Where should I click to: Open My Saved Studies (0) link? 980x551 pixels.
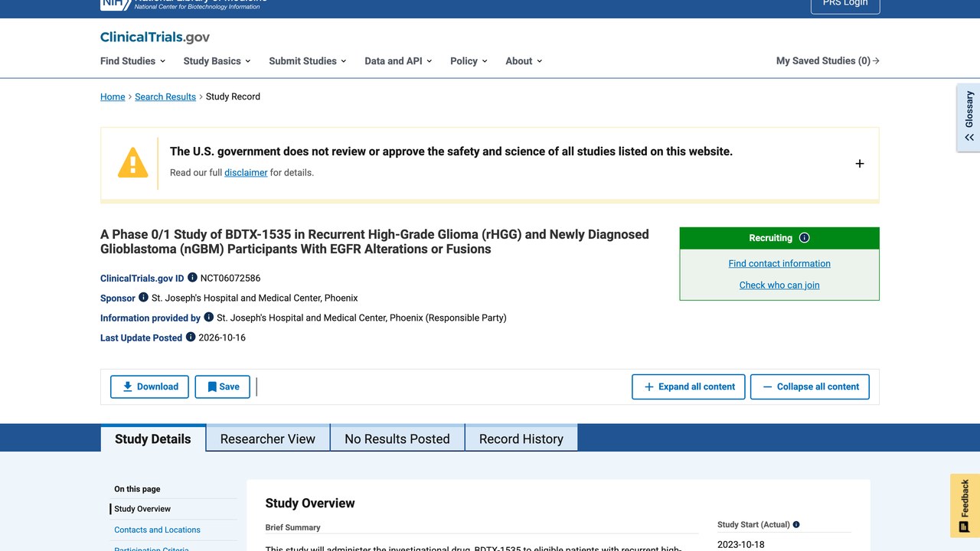click(x=828, y=61)
